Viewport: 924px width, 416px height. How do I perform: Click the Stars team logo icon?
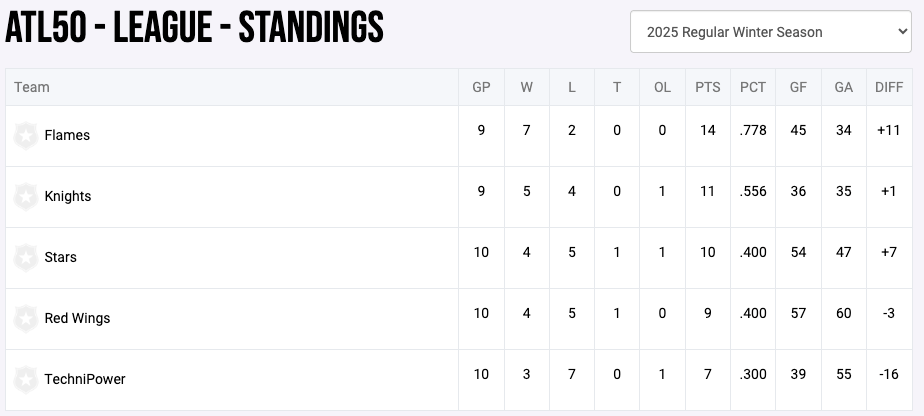coord(26,258)
